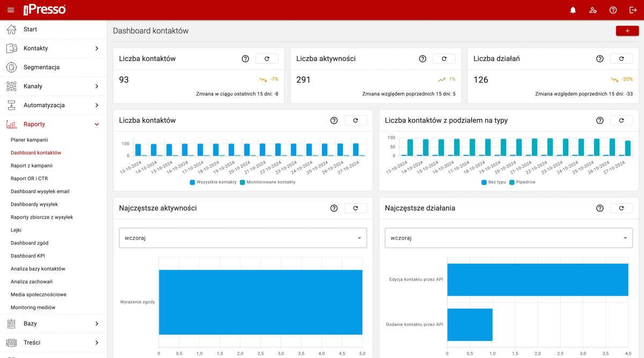Refresh the Najczęstsze działania panel
The height and width of the screenshot is (358, 644).
621,208
